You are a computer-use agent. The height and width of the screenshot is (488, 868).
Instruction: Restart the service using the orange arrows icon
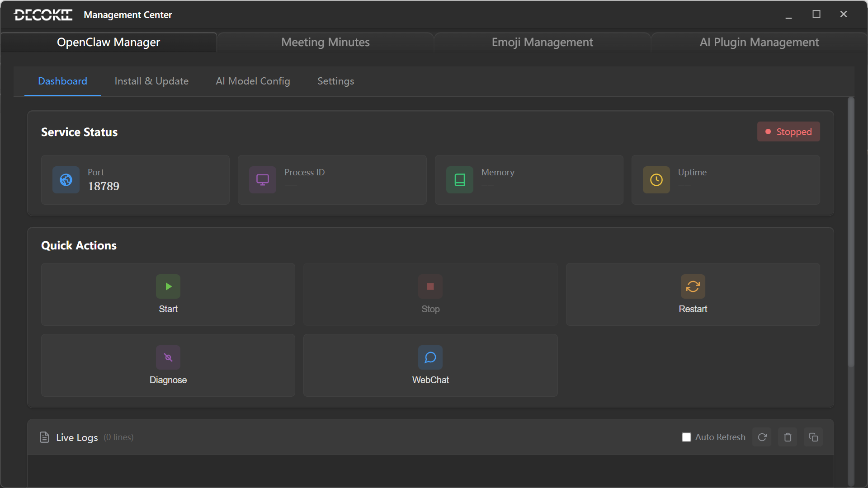[x=693, y=286]
